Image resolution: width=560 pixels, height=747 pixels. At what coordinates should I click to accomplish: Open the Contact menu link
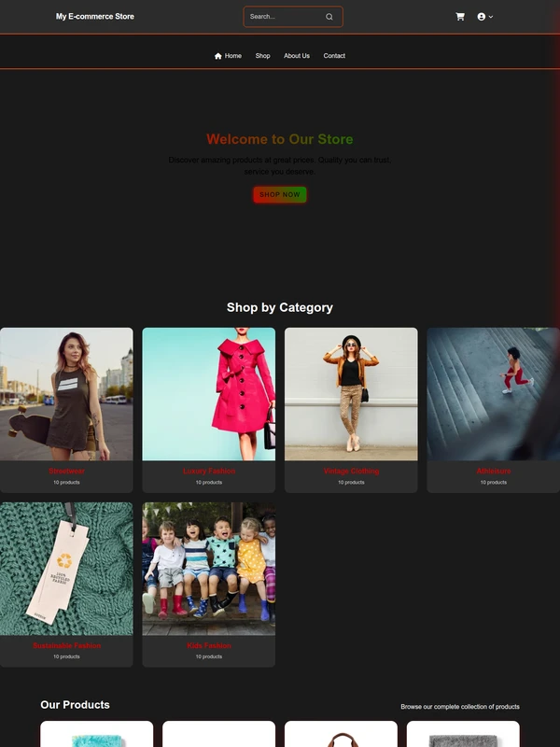334,56
